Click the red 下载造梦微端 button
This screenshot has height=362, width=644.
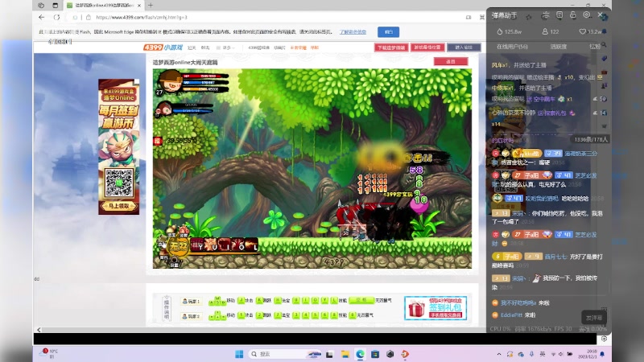coord(391,47)
